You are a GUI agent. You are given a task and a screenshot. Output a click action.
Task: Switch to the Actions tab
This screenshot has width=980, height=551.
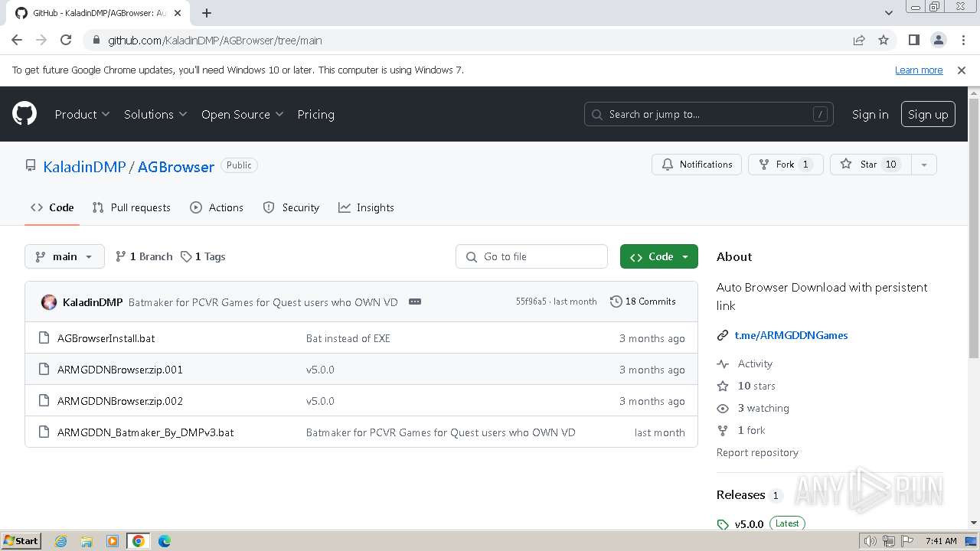point(217,207)
